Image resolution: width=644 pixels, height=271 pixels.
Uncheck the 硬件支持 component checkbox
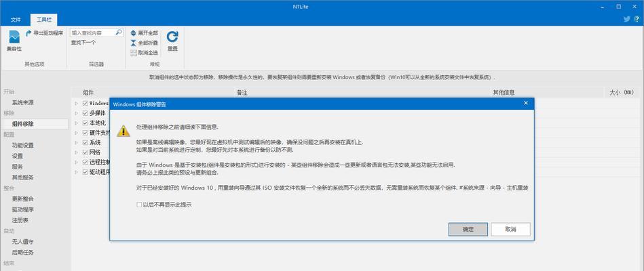tap(86, 133)
